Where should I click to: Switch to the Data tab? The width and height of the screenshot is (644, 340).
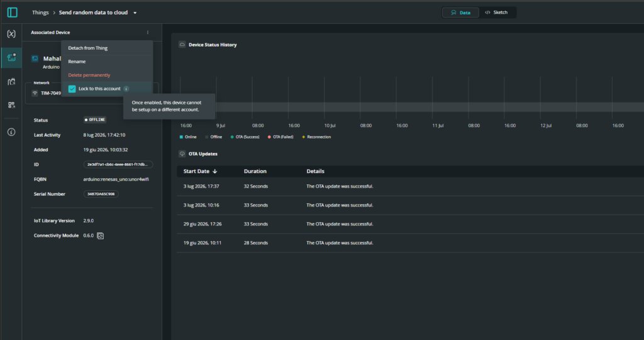pyautogui.click(x=460, y=13)
